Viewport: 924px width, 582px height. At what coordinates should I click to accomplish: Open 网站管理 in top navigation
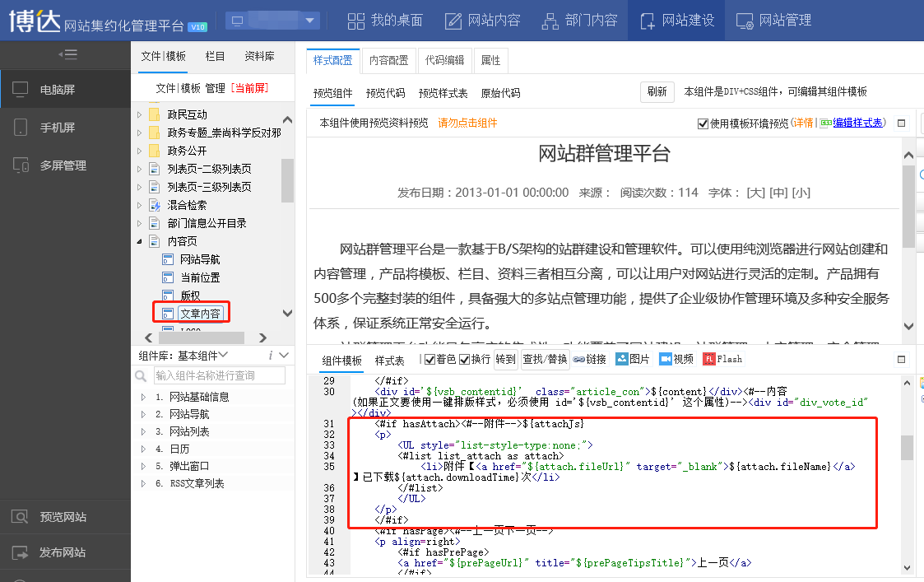pos(773,21)
